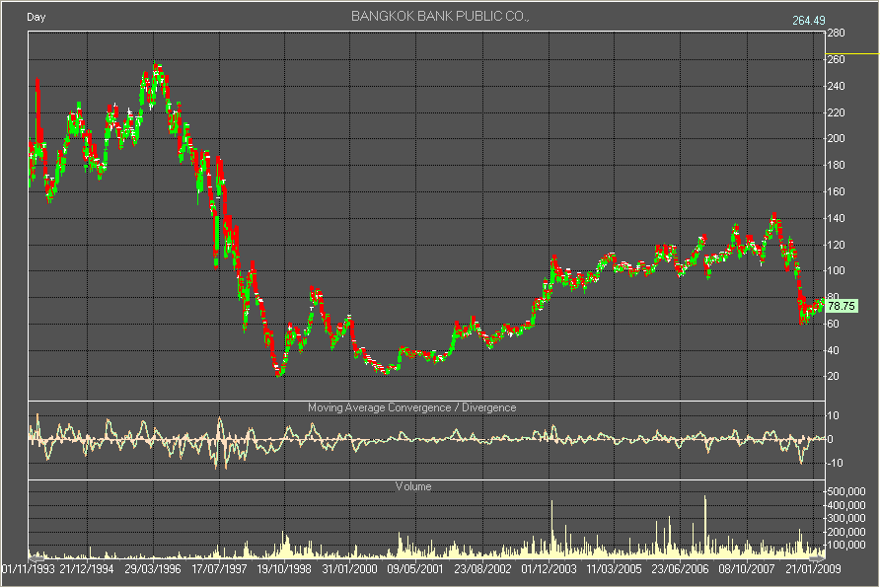Click the 31/01/2000 date label

pos(349,569)
